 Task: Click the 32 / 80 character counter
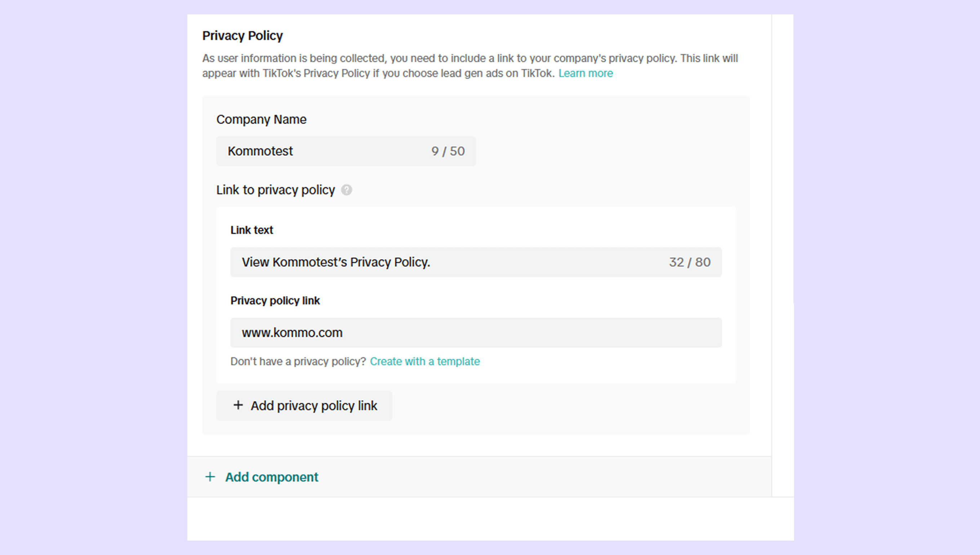coord(689,262)
